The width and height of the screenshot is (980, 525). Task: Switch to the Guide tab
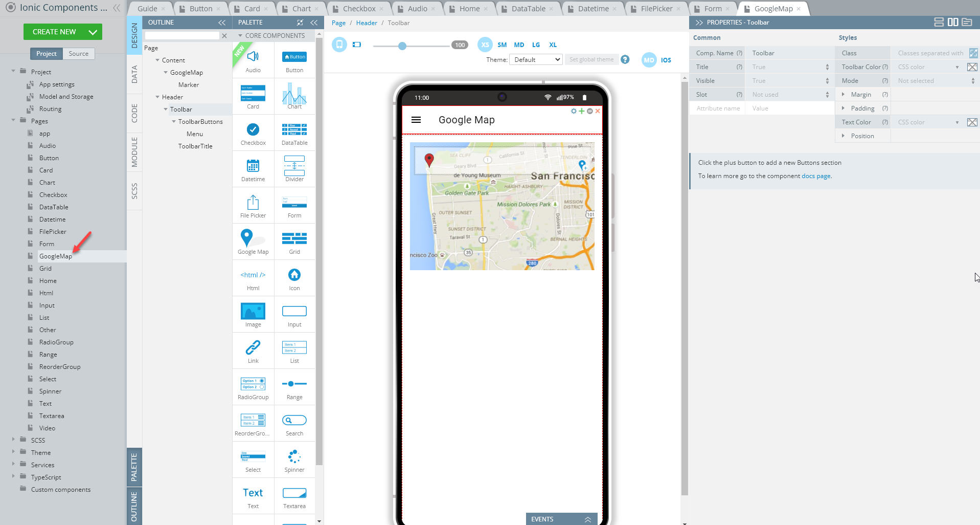point(148,9)
